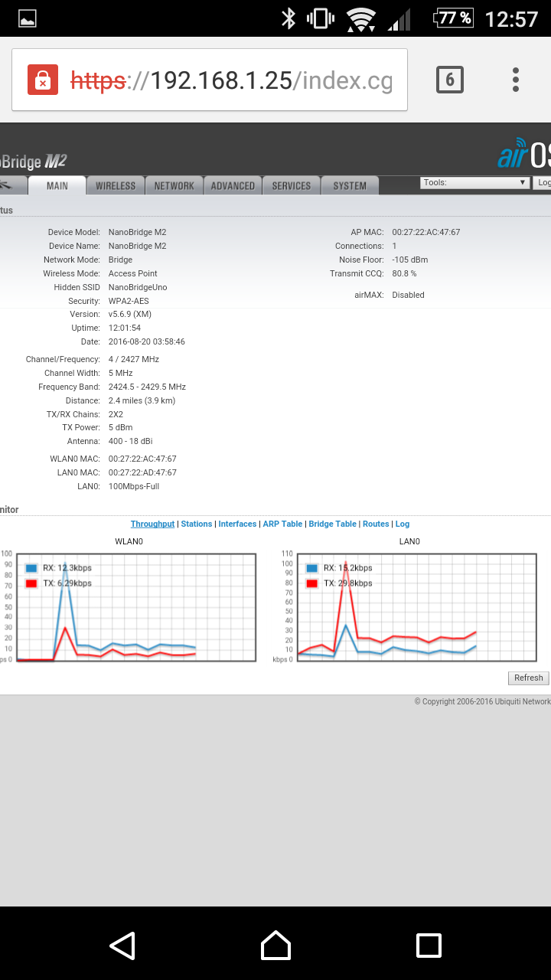Click the Security value WPA2-AES
Image resolution: width=551 pixels, height=980 pixels.
point(129,301)
